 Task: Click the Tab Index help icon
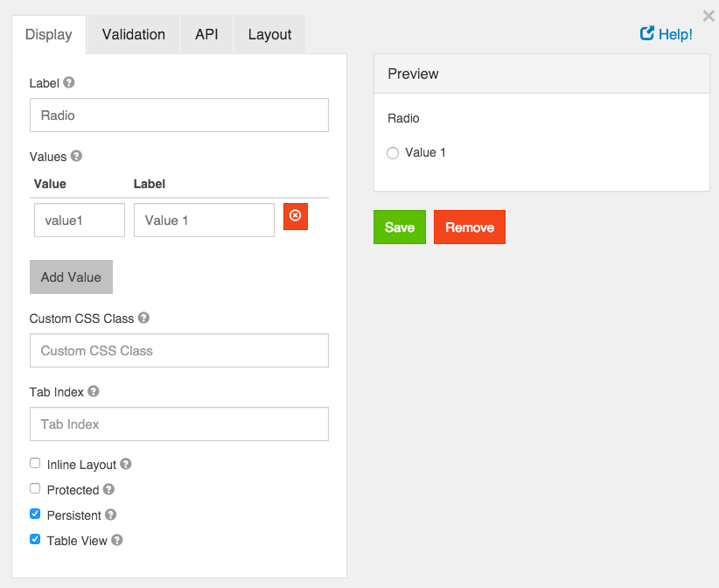pos(94,392)
